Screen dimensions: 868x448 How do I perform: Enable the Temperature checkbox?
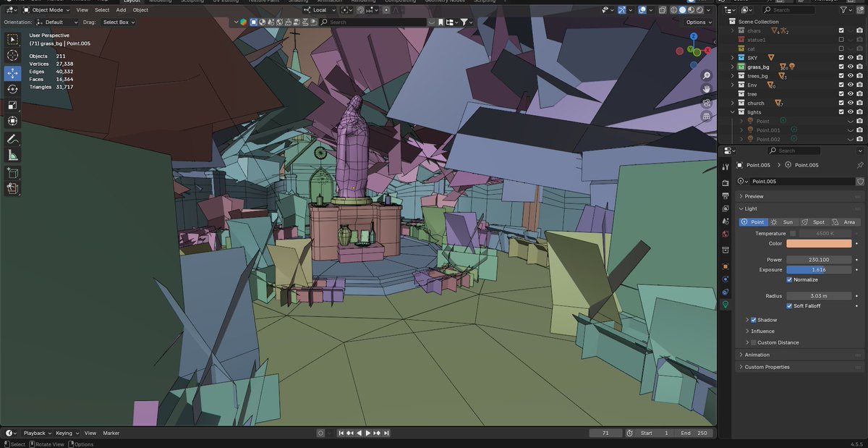(793, 234)
